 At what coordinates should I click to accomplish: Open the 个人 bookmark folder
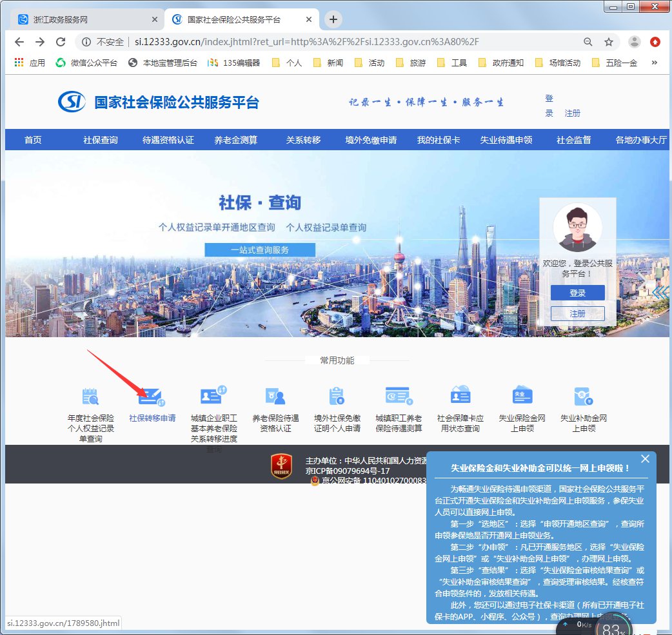tap(287, 63)
